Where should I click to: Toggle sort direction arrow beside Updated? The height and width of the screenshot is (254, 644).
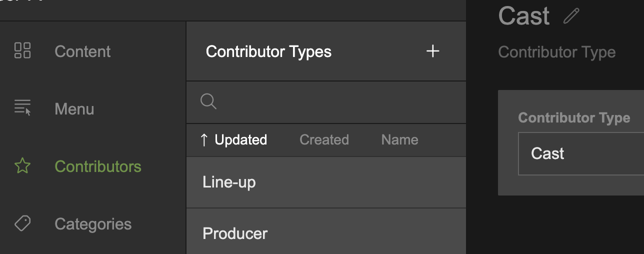[203, 140]
